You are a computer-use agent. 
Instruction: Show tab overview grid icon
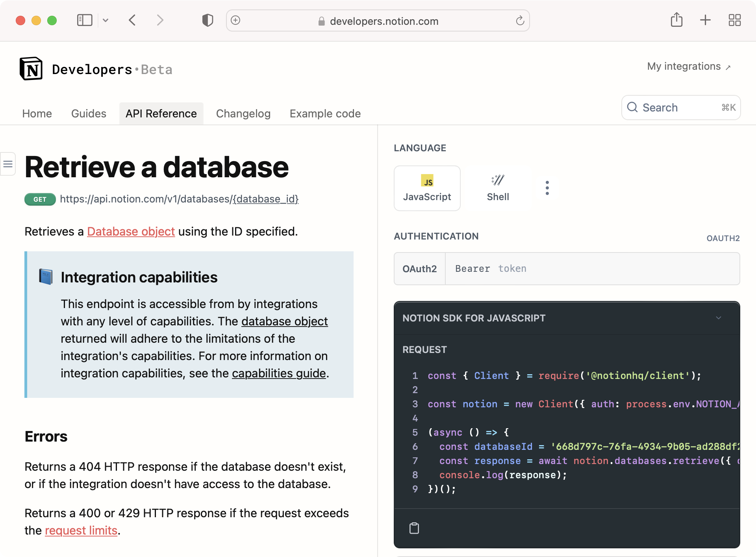point(734,20)
